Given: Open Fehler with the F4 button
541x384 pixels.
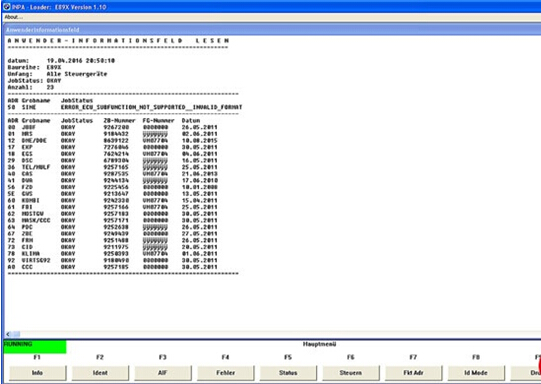Looking at the screenshot, I should pyautogui.click(x=226, y=373).
